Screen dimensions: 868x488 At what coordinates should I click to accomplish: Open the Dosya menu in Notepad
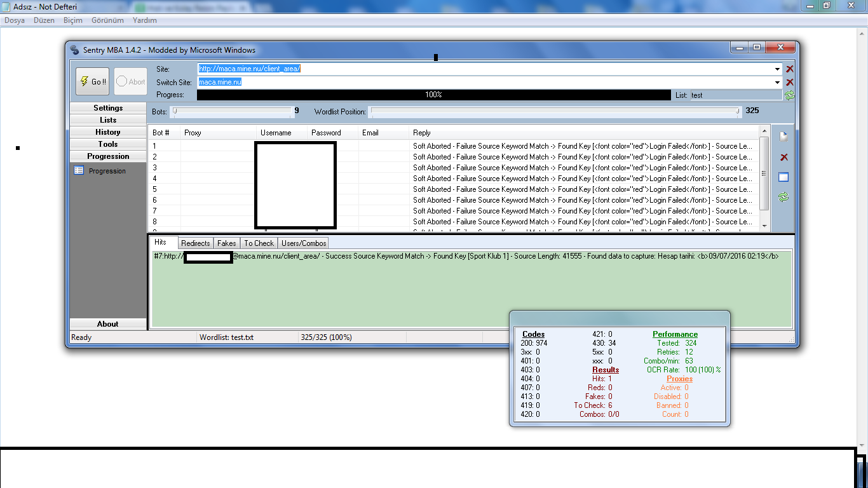15,20
